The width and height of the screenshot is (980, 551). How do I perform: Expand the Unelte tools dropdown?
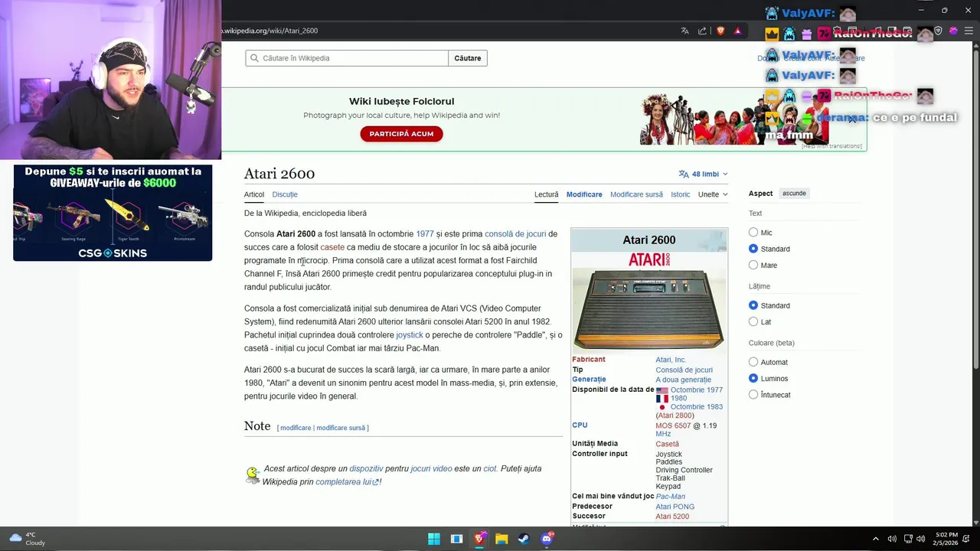(712, 194)
